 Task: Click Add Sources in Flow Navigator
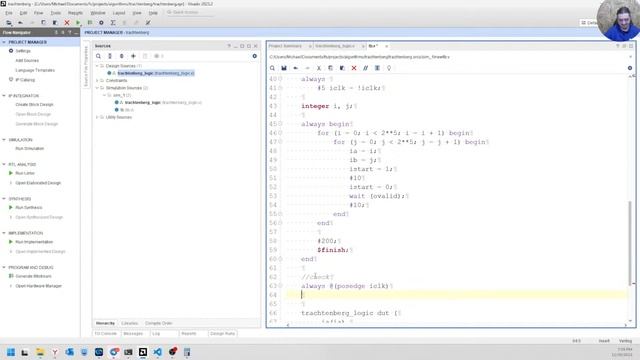tap(27, 60)
